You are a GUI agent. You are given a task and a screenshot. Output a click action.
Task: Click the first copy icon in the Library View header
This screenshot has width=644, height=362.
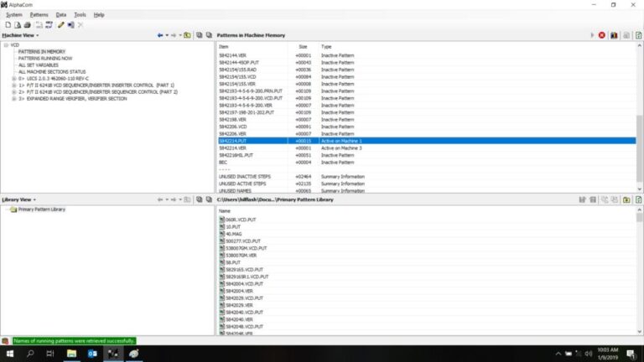pyautogui.click(x=200, y=199)
